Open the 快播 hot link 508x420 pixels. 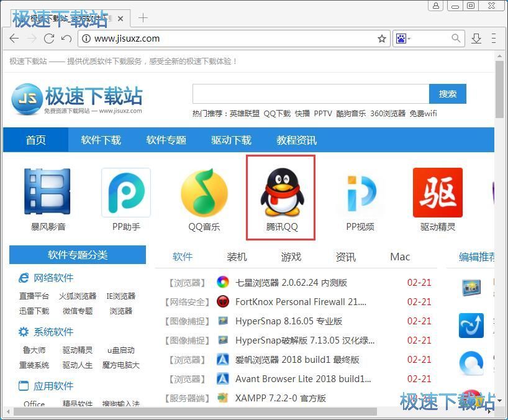pyautogui.click(x=302, y=114)
